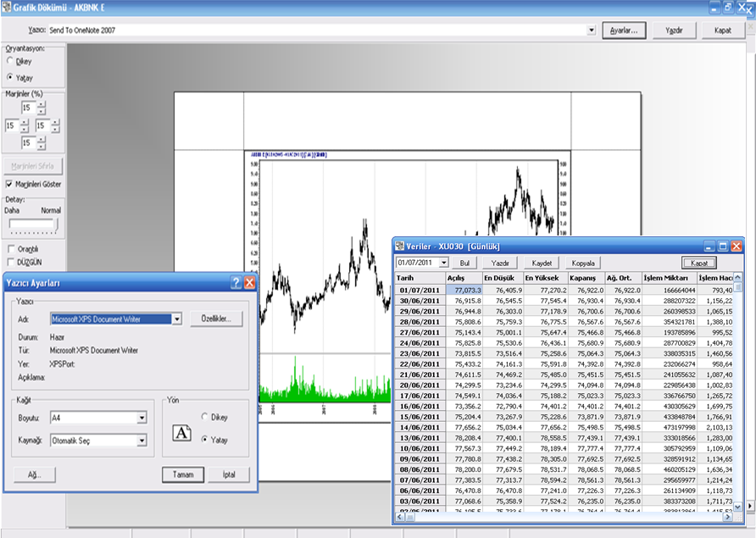Click the 78,200.0 cell in the 08/06/2011 row

[464, 469]
